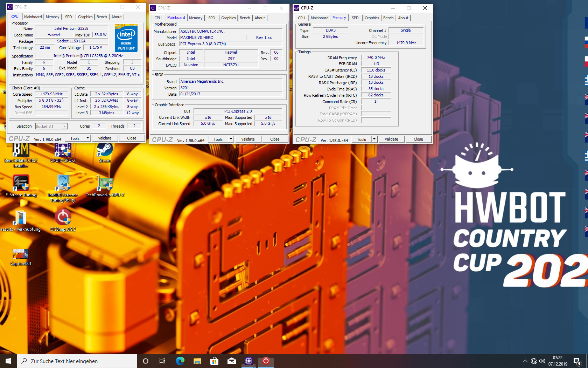Click Validate in Mainboard window
This screenshot has width=588, height=368.
click(248, 139)
